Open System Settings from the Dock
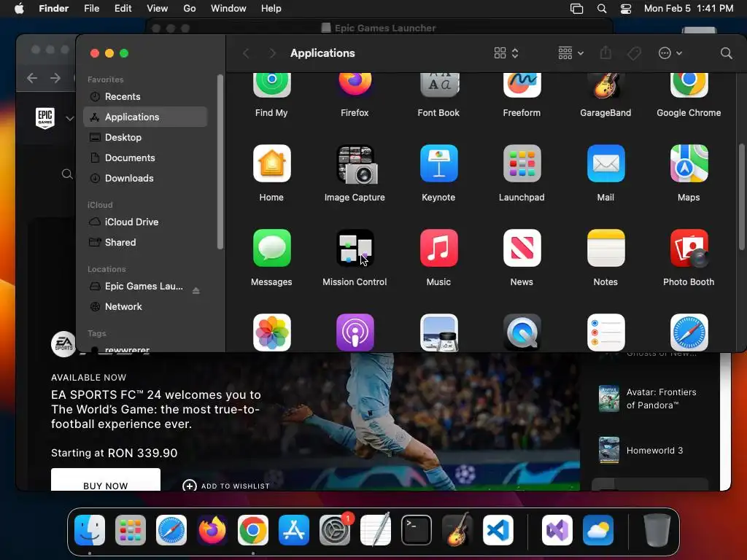The image size is (747, 560). pos(335,530)
